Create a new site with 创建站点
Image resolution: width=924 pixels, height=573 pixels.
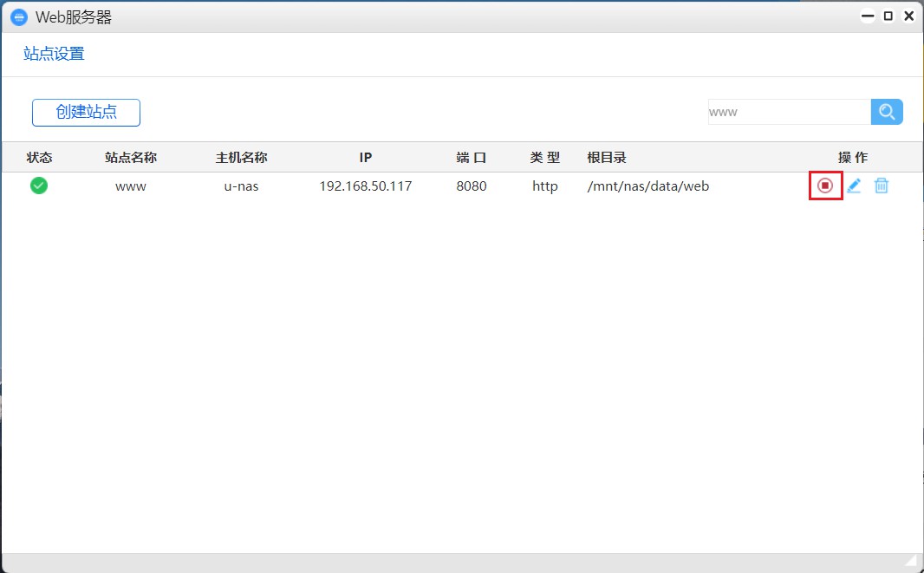coord(86,112)
